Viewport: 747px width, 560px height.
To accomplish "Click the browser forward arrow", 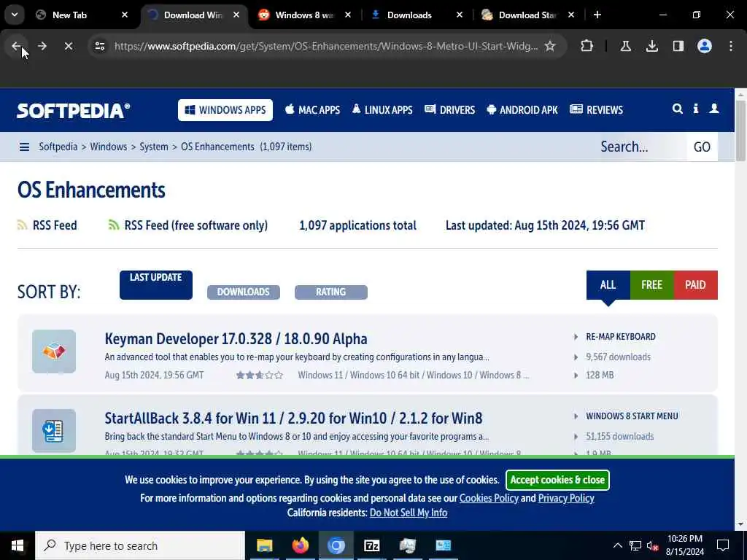I will pyautogui.click(x=42, y=46).
